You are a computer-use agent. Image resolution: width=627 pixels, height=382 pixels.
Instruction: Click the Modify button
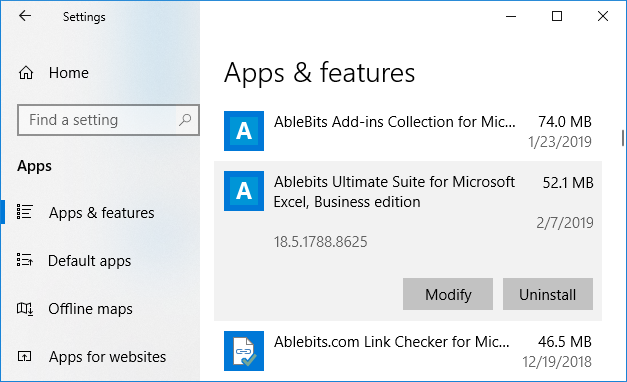coord(448,294)
